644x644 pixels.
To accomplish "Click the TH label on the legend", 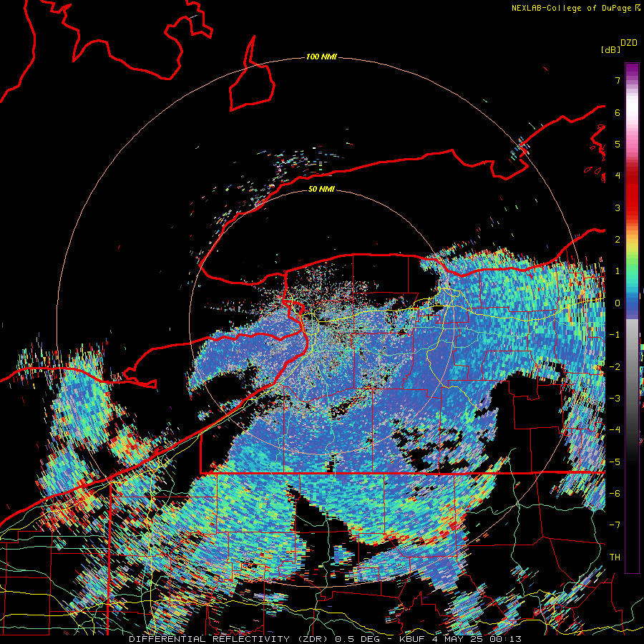I will [615, 557].
